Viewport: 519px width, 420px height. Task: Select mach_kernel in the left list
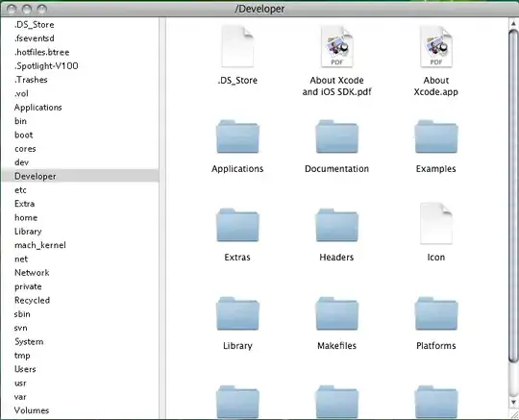(40, 245)
